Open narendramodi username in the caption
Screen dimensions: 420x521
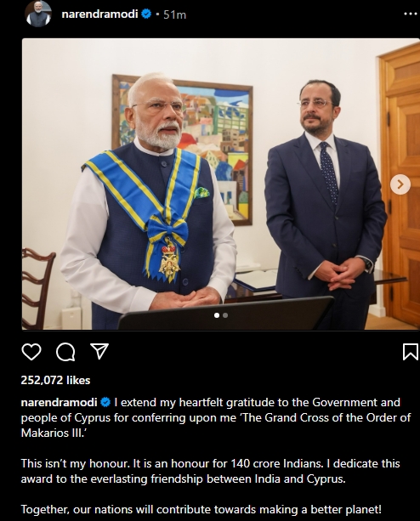point(60,402)
